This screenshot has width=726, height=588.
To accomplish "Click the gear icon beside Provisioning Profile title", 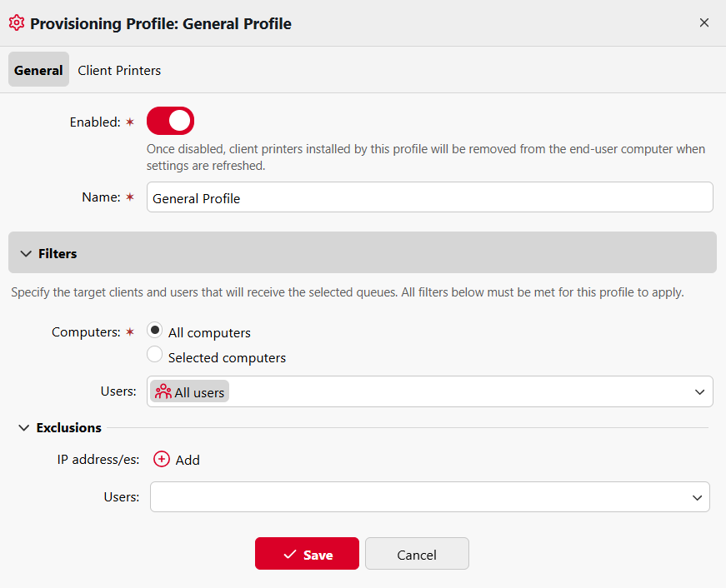I will click(x=17, y=23).
